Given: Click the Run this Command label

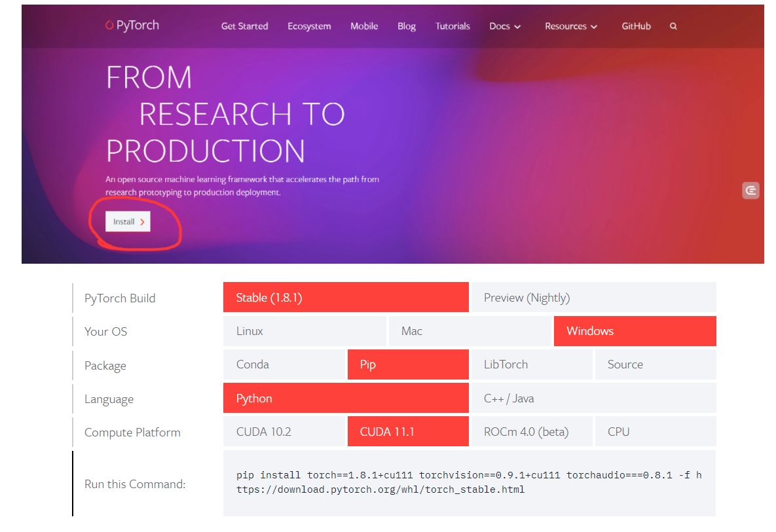Looking at the screenshot, I should click(135, 484).
